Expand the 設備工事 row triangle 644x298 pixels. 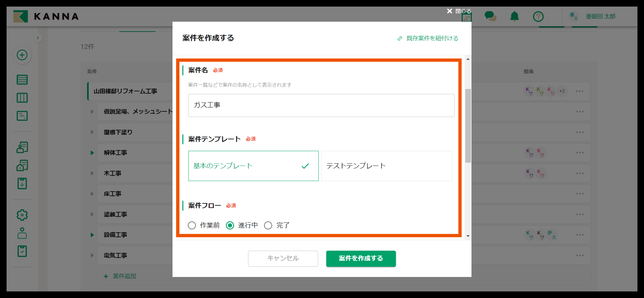(92, 235)
